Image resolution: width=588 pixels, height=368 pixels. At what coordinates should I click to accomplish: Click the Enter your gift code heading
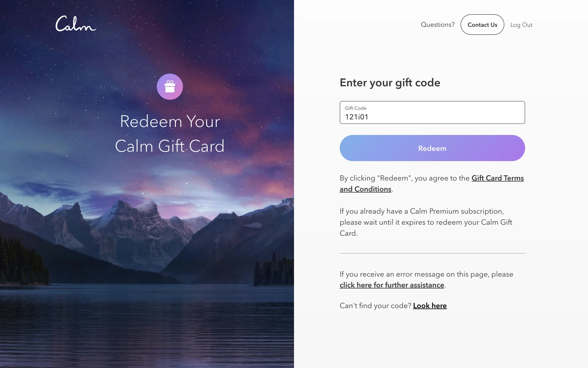point(390,82)
